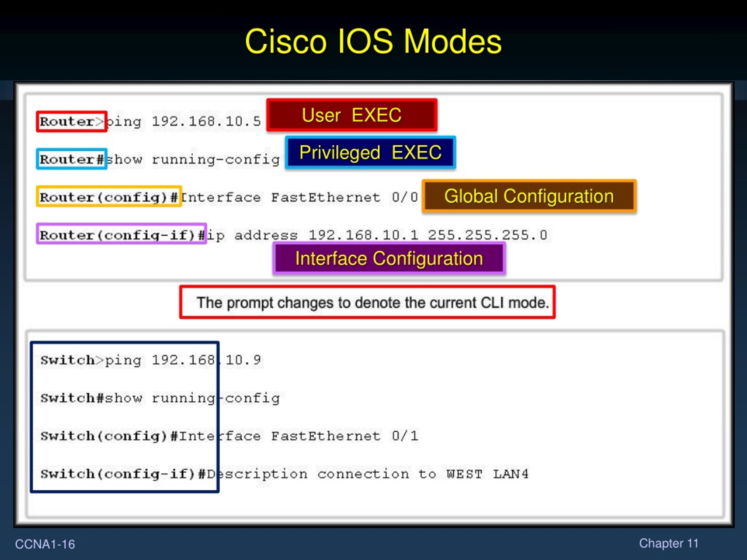Select the 'Router(config)#' prompt
The width and height of the screenshot is (747, 560).
(x=109, y=197)
